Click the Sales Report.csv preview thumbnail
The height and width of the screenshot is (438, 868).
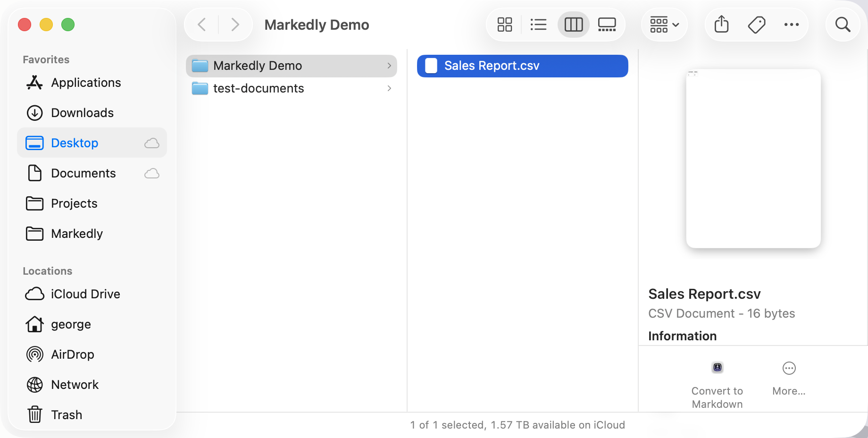pyautogui.click(x=753, y=159)
